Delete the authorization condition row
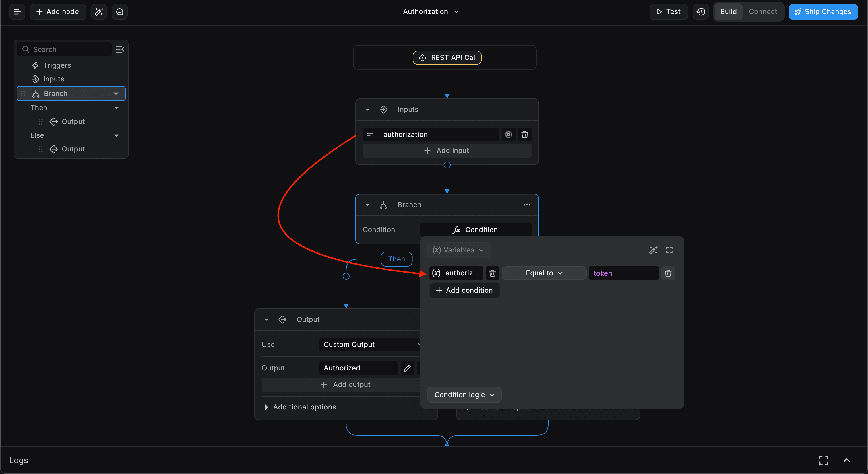The width and height of the screenshot is (868, 474). click(x=668, y=273)
